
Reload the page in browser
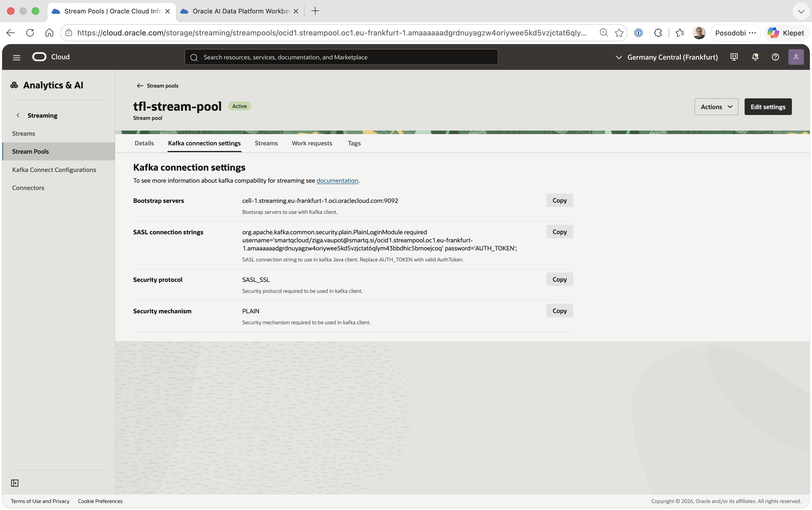pyautogui.click(x=30, y=33)
